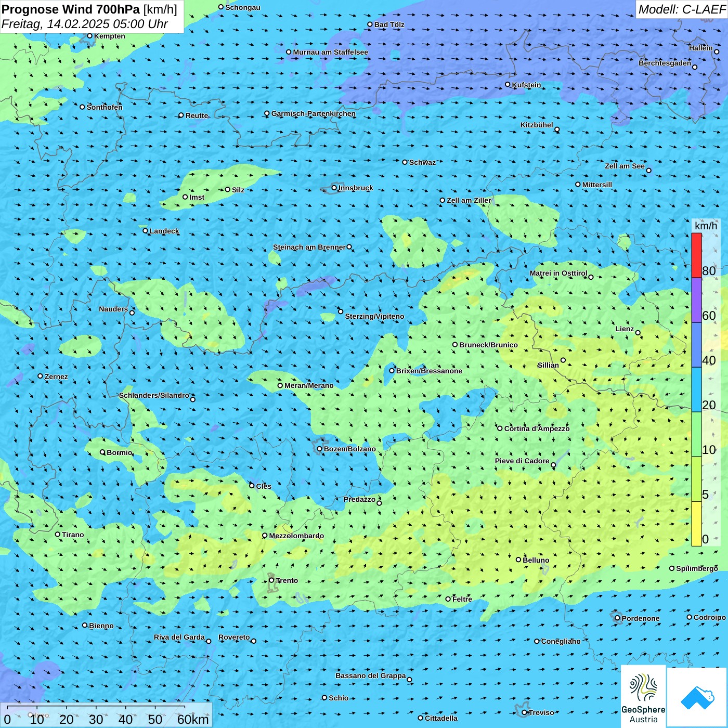The width and height of the screenshot is (728, 728).
Task: Click the 'Zell am Ziller' label
Action: pyautogui.click(x=469, y=200)
